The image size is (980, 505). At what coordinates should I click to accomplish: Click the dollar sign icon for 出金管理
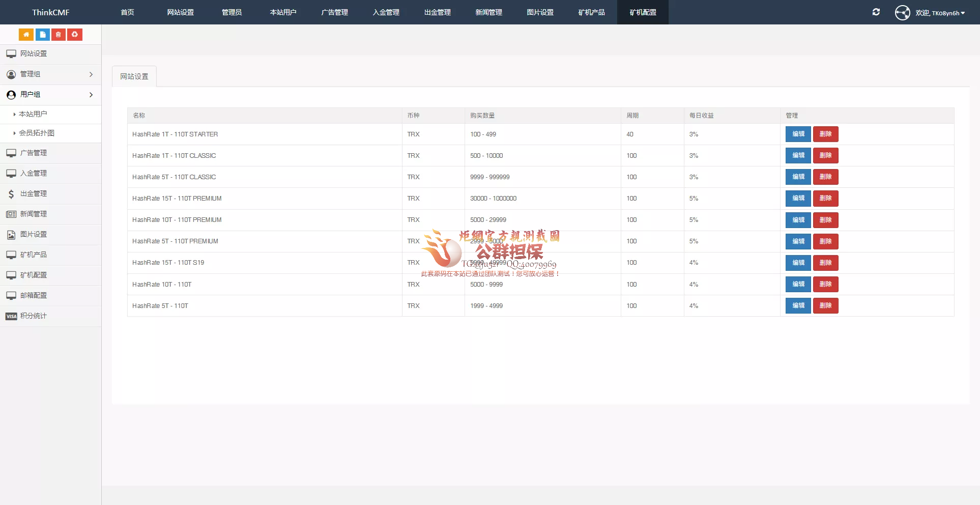[11, 194]
